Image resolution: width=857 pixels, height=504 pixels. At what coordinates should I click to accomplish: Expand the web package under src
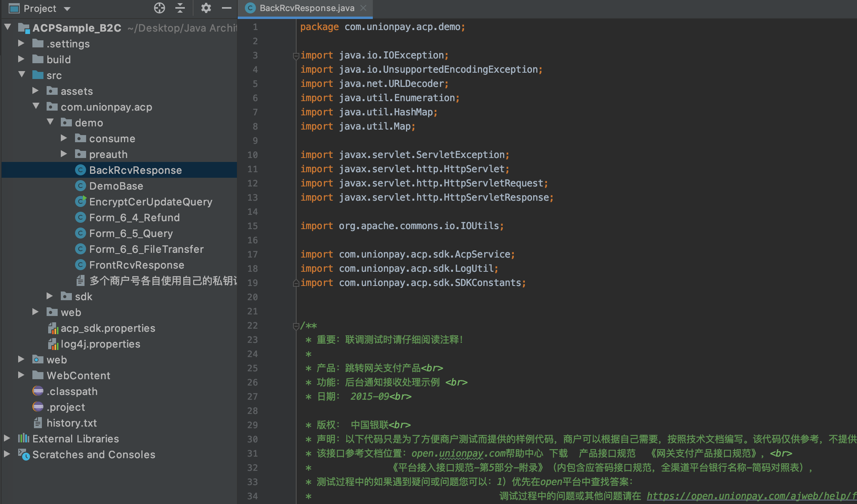(x=36, y=312)
